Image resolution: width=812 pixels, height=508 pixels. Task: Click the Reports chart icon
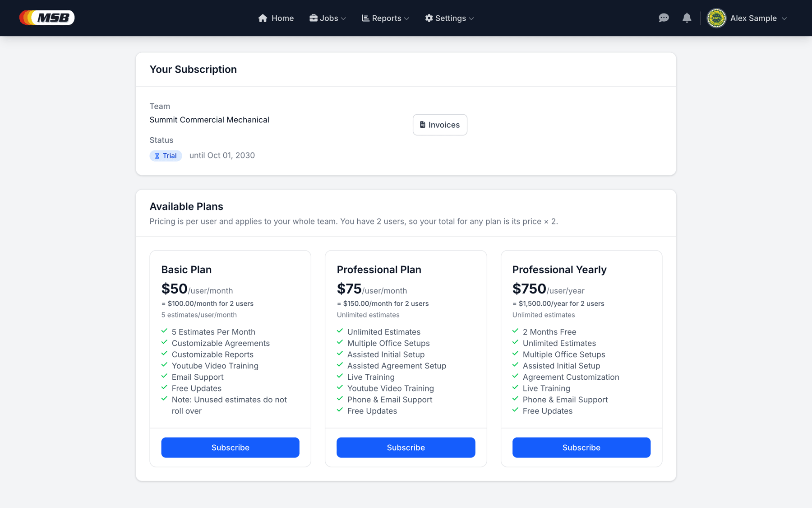(365, 18)
